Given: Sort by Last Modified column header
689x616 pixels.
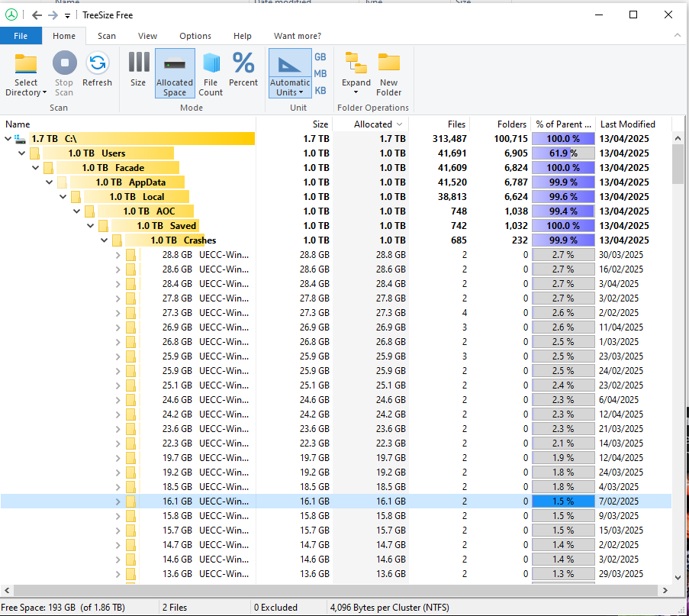Looking at the screenshot, I should tap(633, 124).
